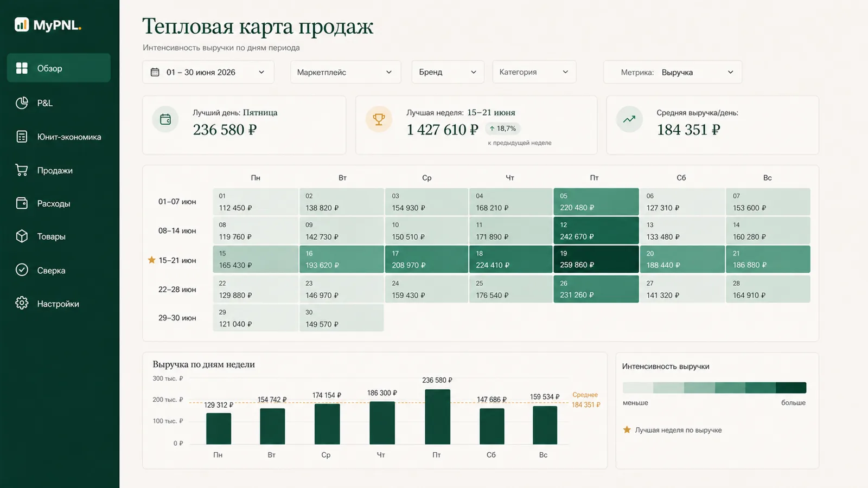Click the Вс column header in heatmap
Viewport: 868px width, 488px height.
tap(767, 178)
